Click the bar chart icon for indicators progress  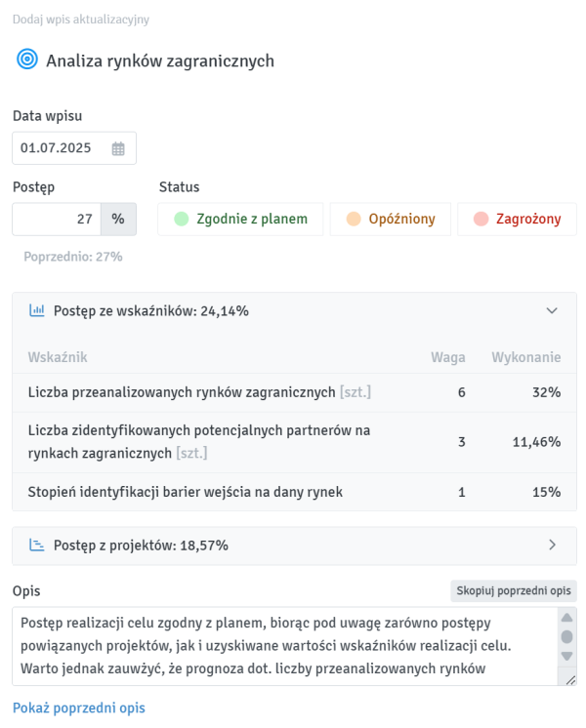click(37, 311)
